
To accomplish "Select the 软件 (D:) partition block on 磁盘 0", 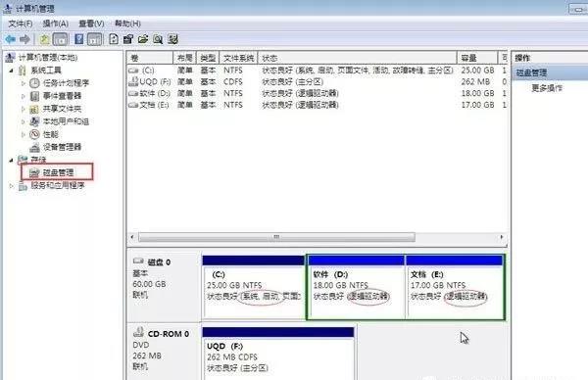I will tap(356, 287).
